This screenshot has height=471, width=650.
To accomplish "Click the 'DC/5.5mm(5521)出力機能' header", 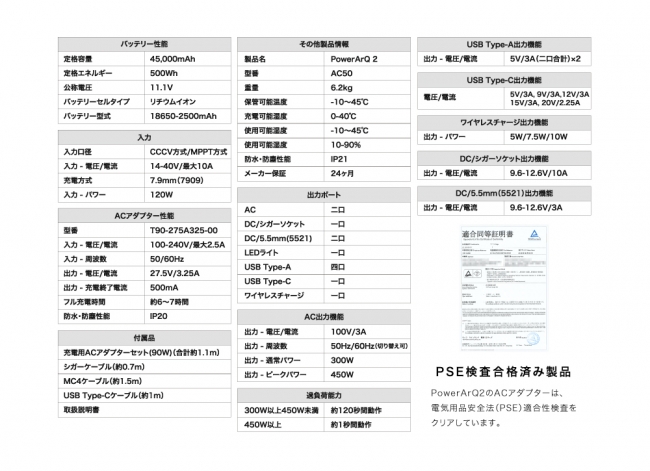I will [504, 194].
